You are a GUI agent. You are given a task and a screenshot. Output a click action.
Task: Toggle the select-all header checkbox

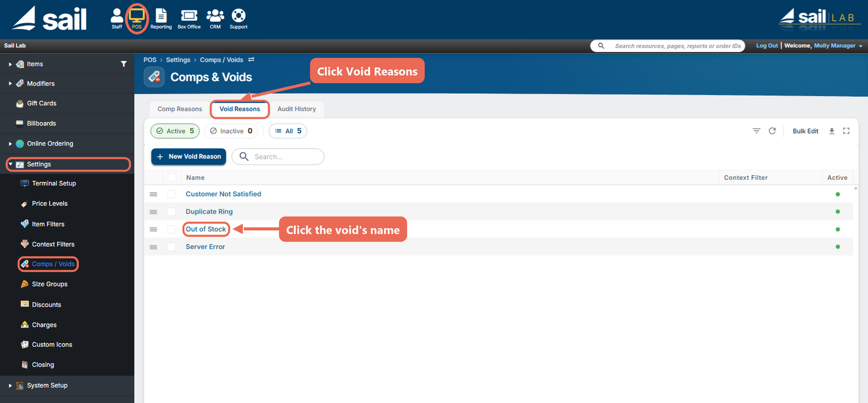[x=172, y=178]
